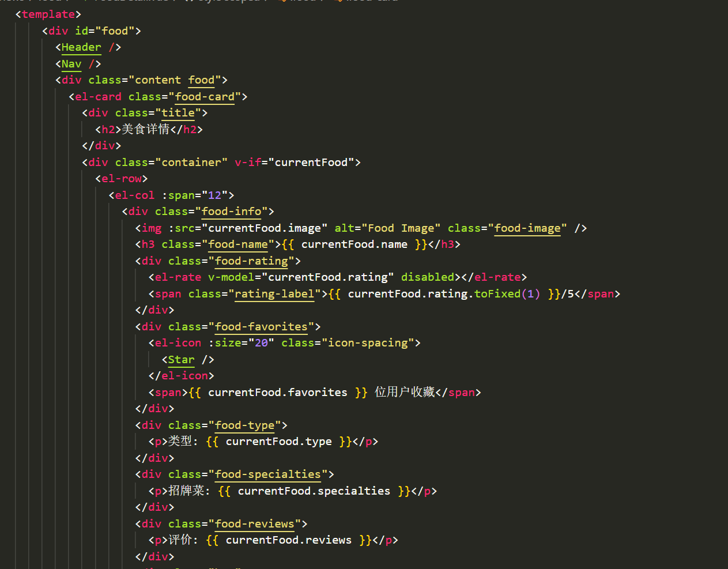Click the currentFood.image src binding
Viewport: 728px width, 569px height.
tap(265, 228)
